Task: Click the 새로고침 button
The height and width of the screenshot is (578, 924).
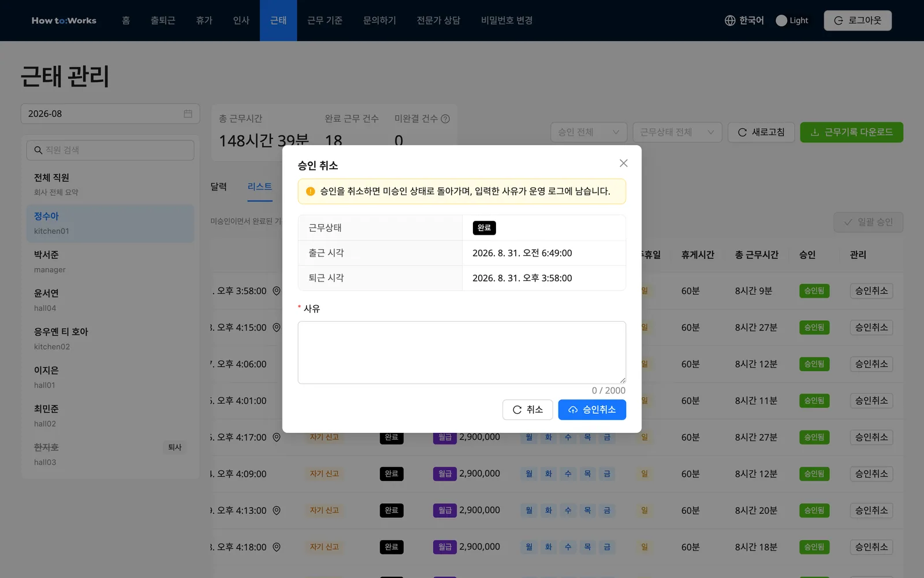Action: [x=761, y=132]
